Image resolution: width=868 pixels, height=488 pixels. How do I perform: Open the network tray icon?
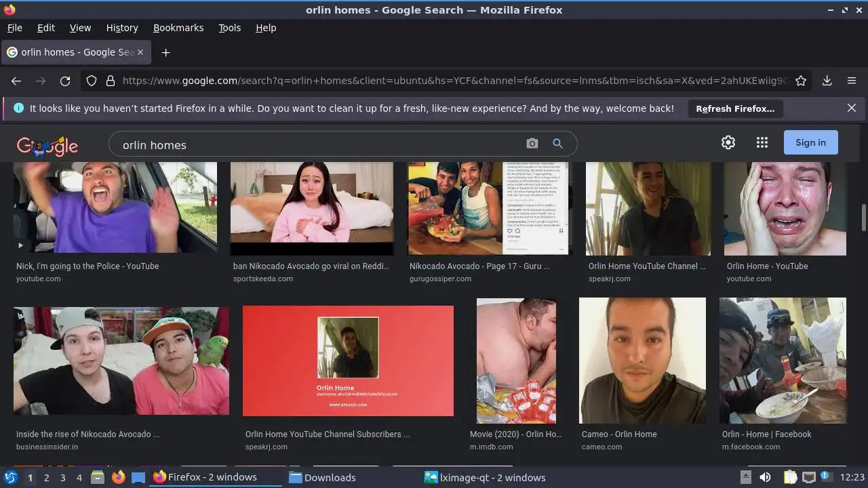808,477
